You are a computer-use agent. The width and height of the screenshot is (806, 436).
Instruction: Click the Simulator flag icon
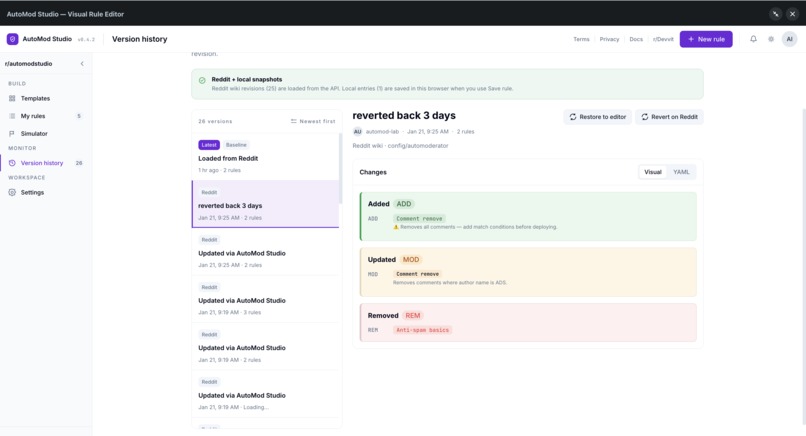point(12,134)
